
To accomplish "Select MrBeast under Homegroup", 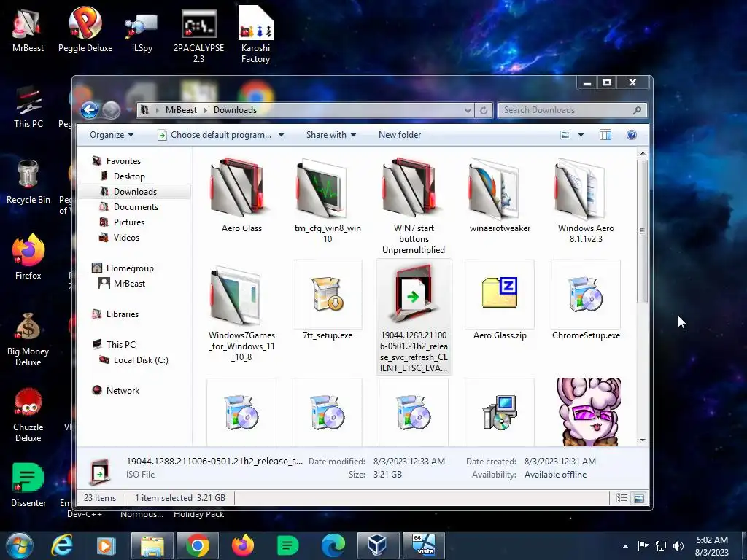I will click(129, 284).
